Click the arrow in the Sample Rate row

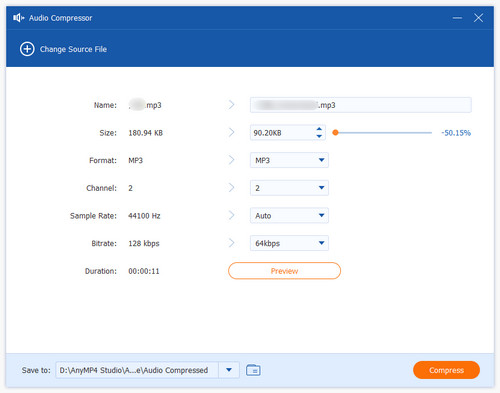231,216
